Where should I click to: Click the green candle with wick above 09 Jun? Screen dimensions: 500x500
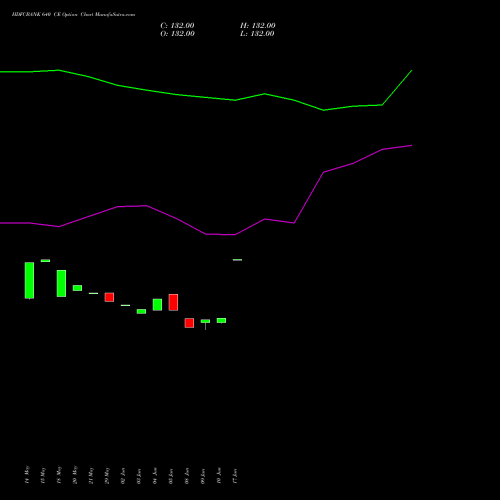pos(205,322)
